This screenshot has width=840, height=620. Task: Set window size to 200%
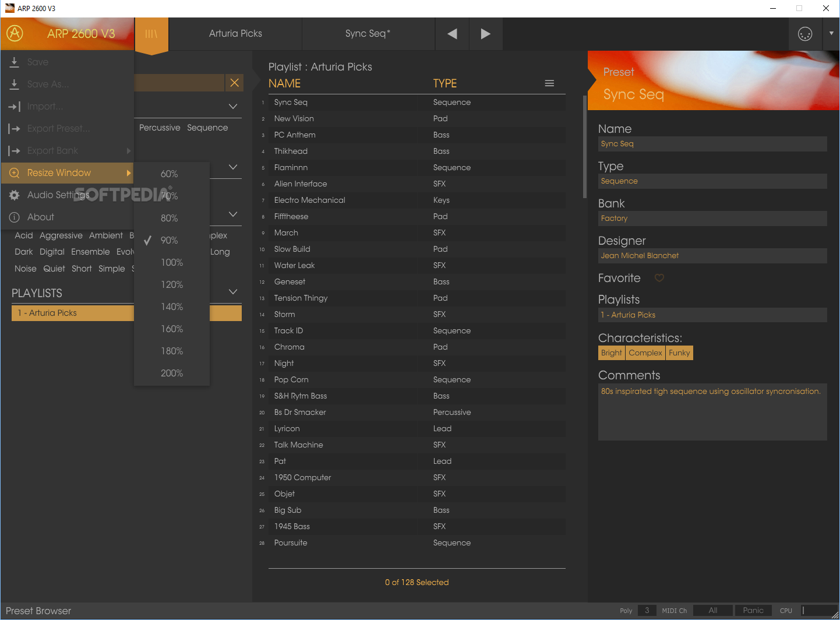pos(172,373)
